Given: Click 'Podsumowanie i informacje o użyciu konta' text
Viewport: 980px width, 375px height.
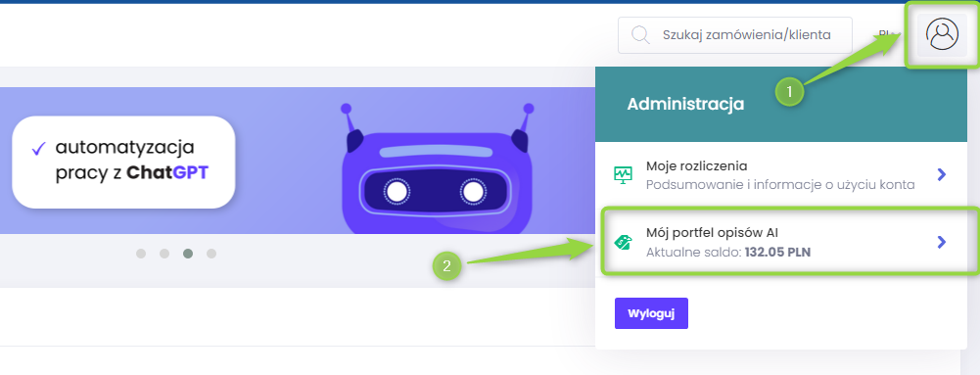Looking at the screenshot, I should (x=780, y=185).
